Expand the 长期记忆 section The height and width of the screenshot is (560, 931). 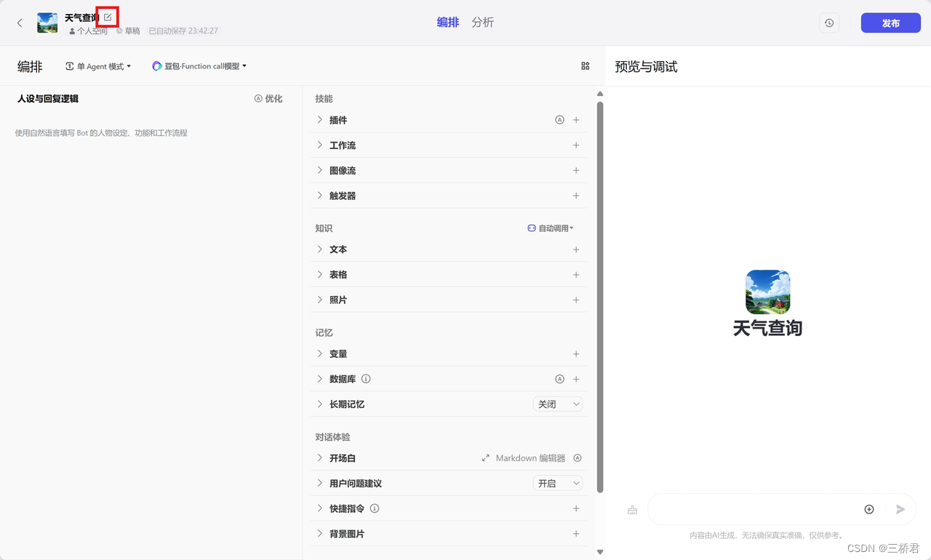pyautogui.click(x=320, y=404)
